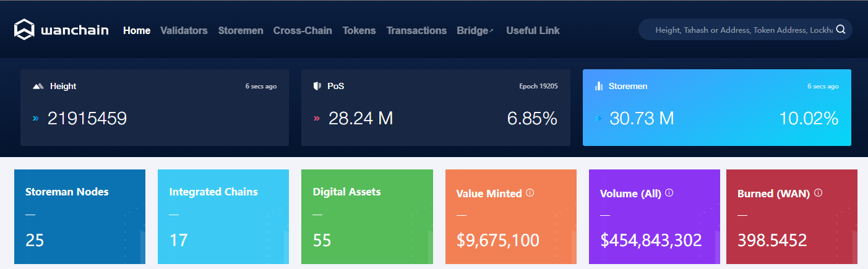Open the Home menu item
Viewport: 868px width, 269px height.
[x=137, y=30]
